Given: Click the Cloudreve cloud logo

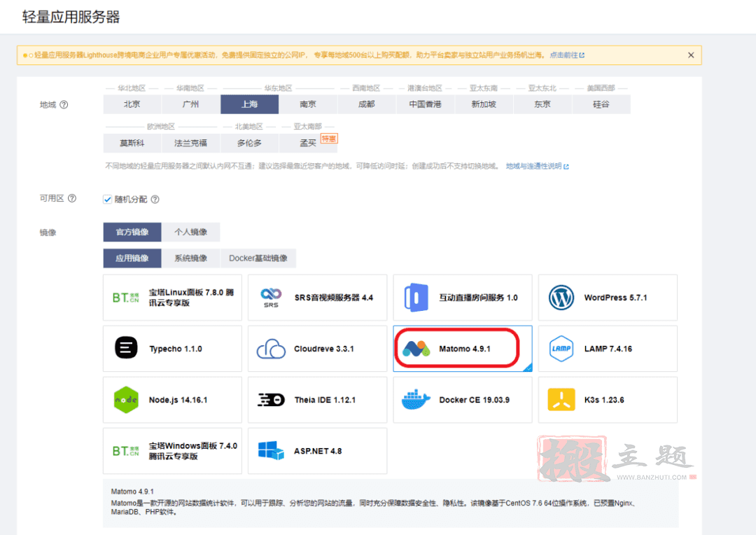Looking at the screenshot, I should pyautogui.click(x=271, y=349).
